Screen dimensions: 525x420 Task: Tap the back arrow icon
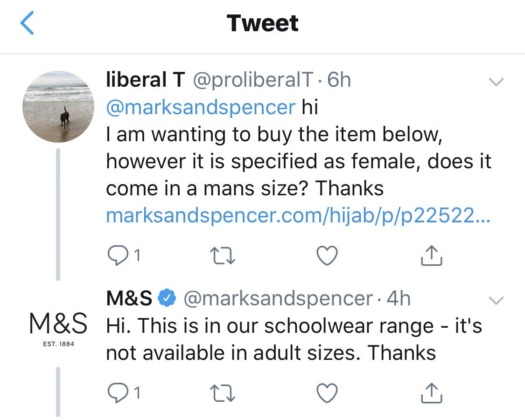click(28, 24)
